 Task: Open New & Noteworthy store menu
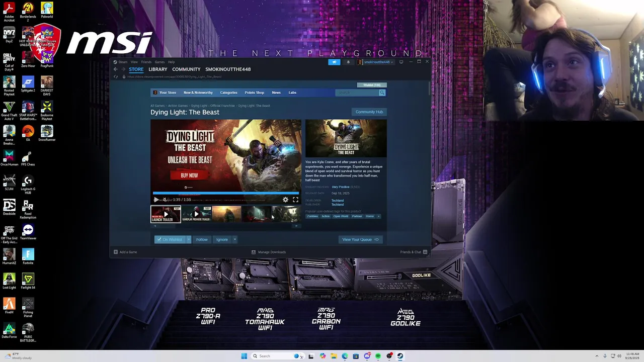pos(198,93)
